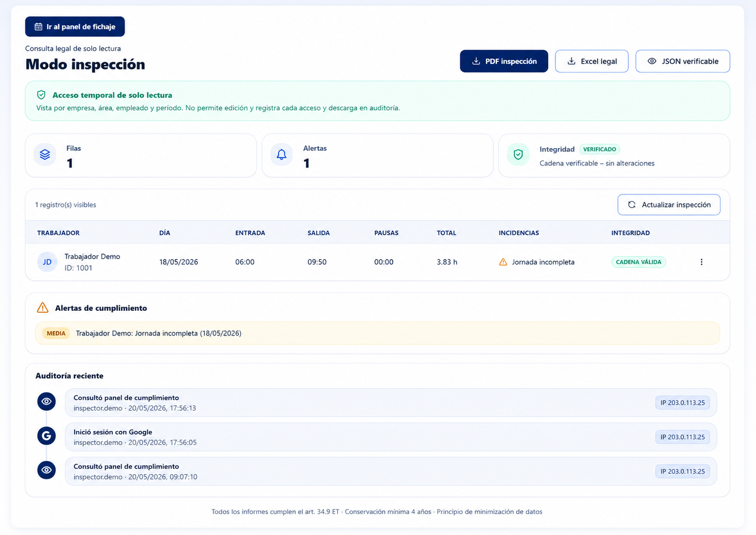Viewport: 756px width, 535px height.
Task: Click the warning triangle beside Alertas de cumplimiento
Action: click(43, 308)
